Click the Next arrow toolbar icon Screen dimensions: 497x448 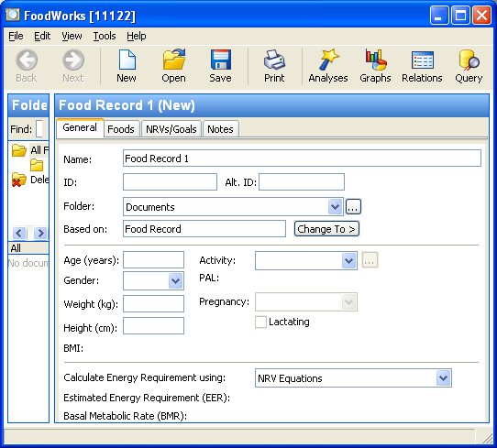click(73, 60)
